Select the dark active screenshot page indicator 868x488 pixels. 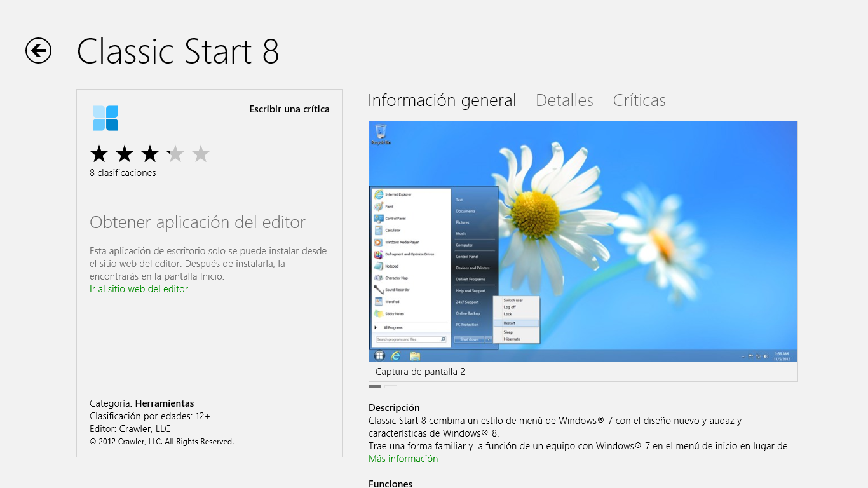375,386
